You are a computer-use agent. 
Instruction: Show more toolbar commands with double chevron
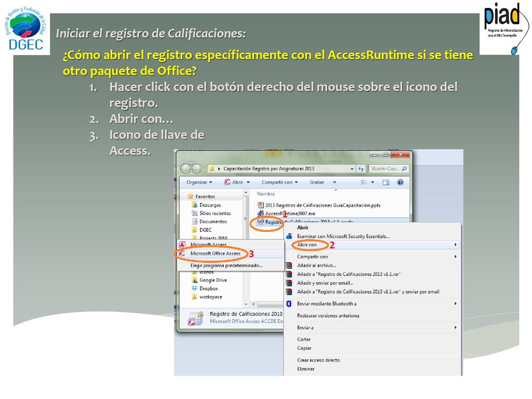[335, 182]
